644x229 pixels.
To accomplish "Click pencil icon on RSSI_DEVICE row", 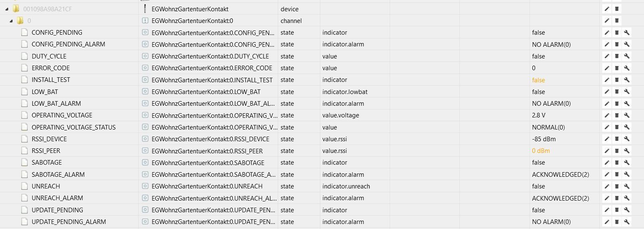I will [x=606, y=139].
